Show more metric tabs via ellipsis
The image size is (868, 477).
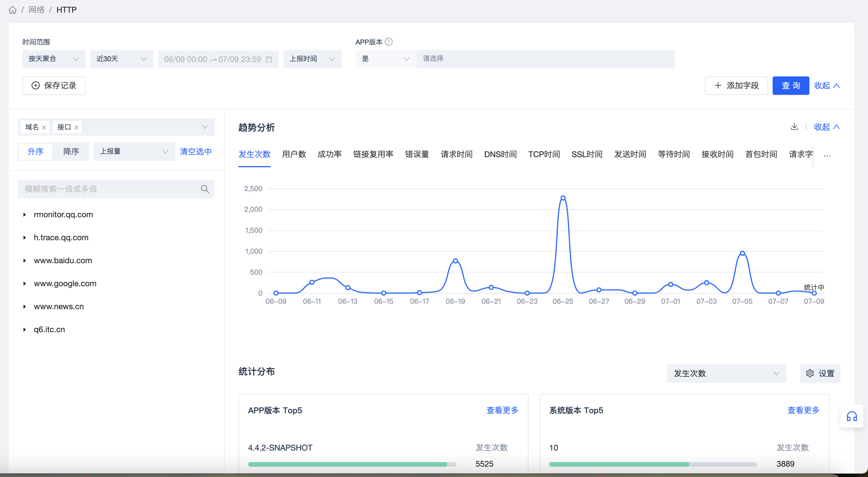point(827,155)
